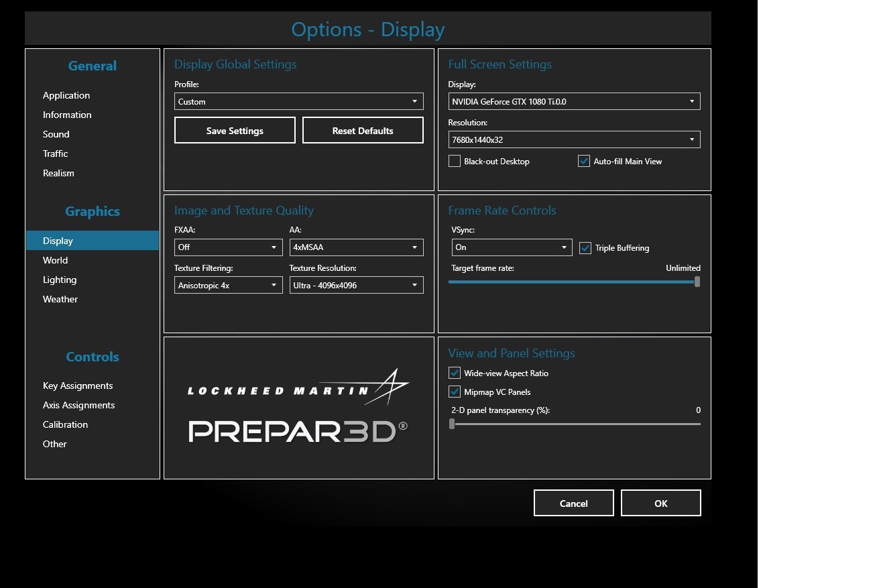Open the Profile dropdown
This screenshot has width=881, height=588.
[x=298, y=102]
